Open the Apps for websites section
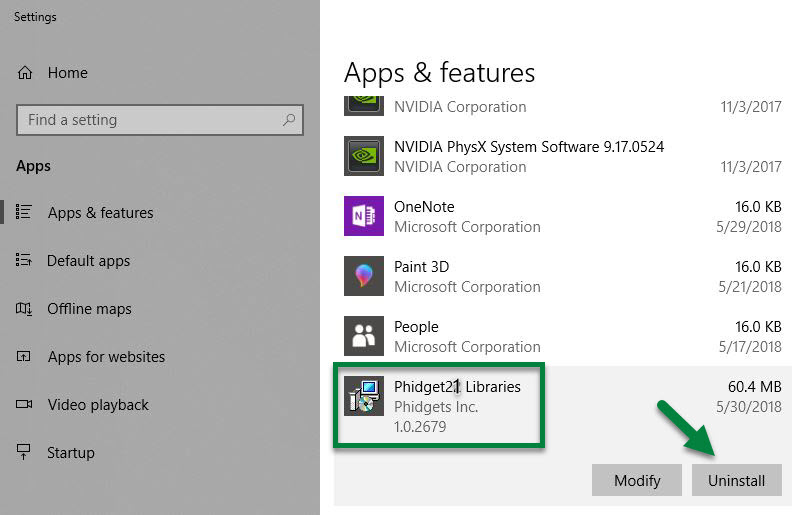The width and height of the screenshot is (812, 515). (x=106, y=356)
